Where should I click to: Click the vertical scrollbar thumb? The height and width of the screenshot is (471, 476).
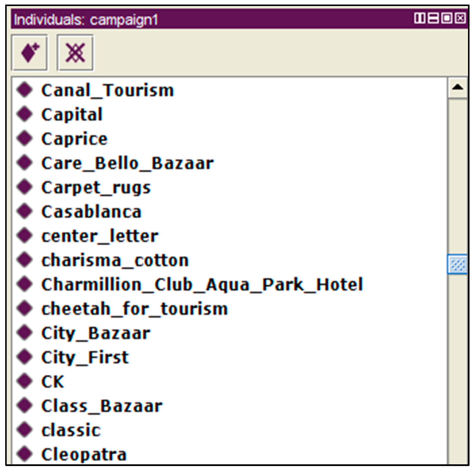[457, 264]
